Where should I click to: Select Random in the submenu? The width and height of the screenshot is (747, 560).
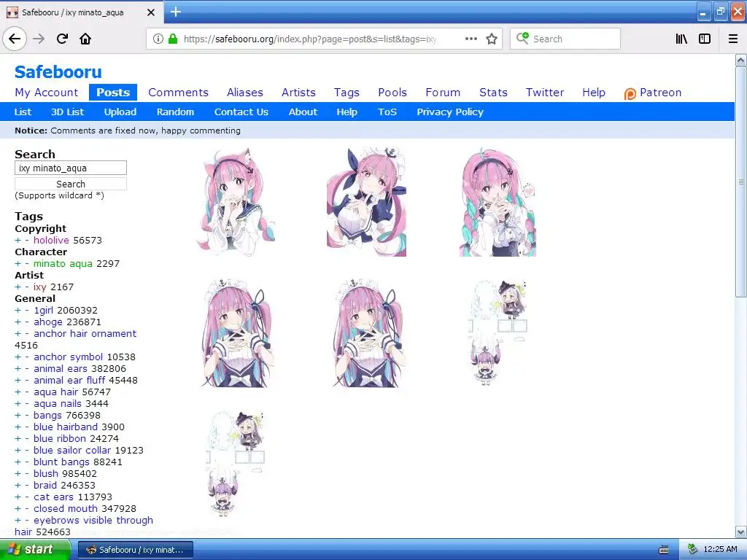coord(175,112)
